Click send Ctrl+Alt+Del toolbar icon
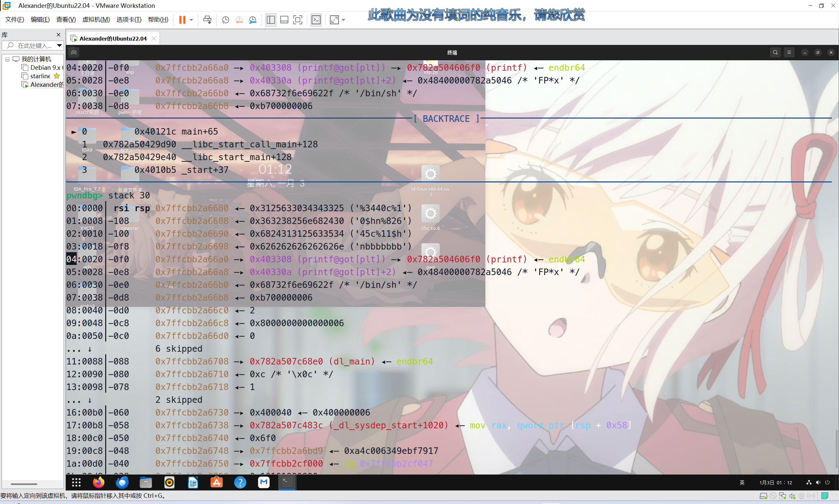This screenshot has height=504, width=839. [x=207, y=20]
